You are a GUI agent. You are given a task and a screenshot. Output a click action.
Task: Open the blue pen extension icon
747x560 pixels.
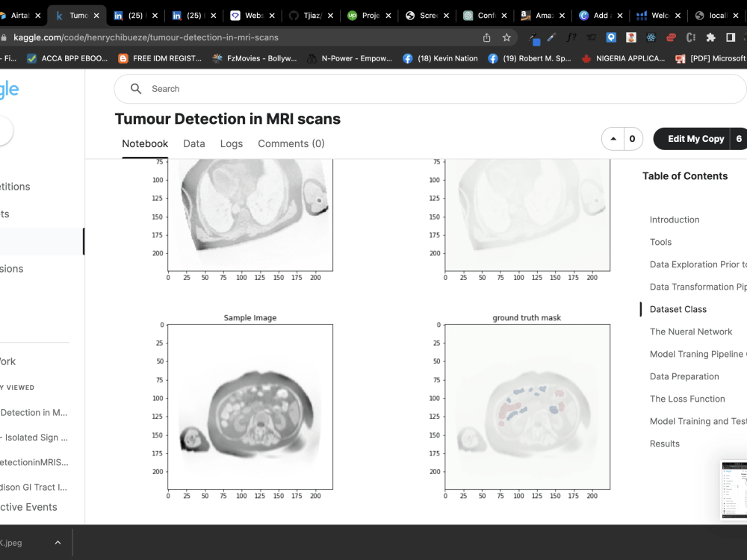[551, 37]
